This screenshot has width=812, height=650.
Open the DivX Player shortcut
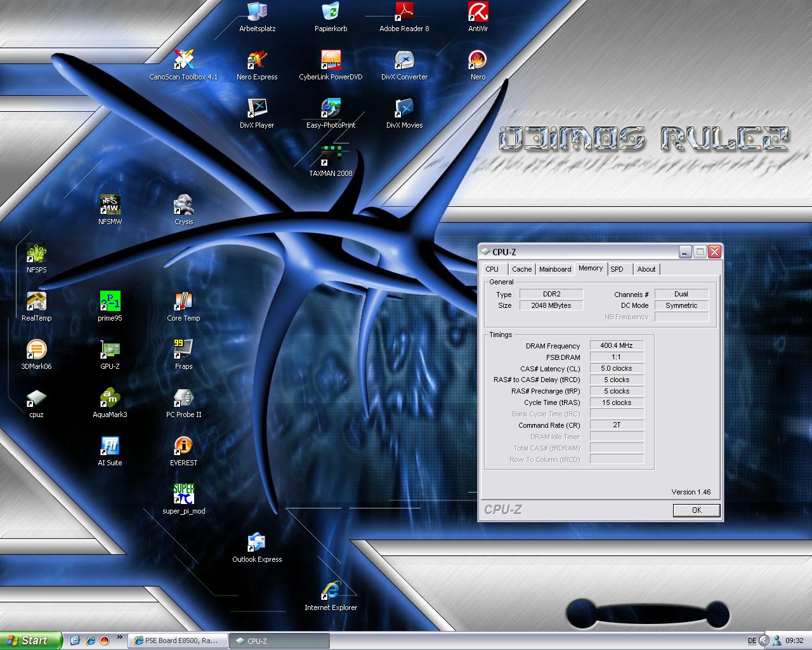tap(257, 114)
